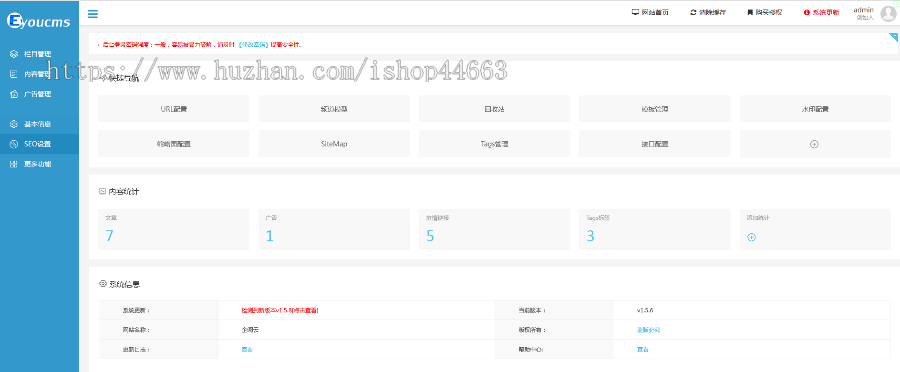Screen dimensions: 900x372
Task: Click the blue copyright authorization link
Action: [x=649, y=330]
